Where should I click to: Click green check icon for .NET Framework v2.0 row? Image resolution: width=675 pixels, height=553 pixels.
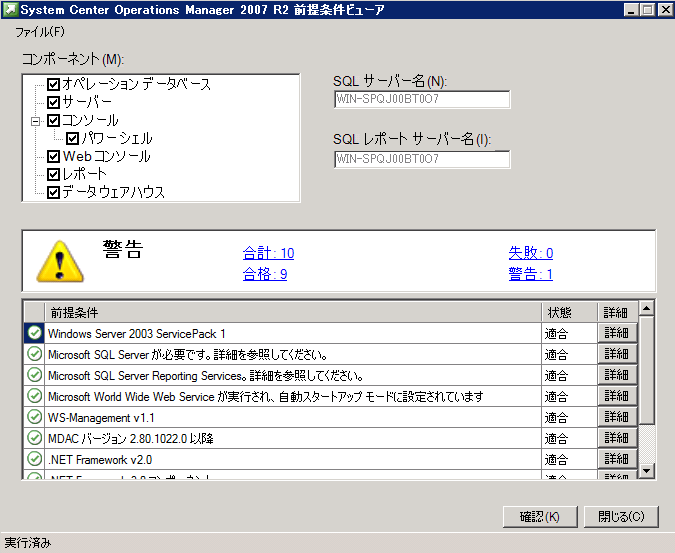34,459
